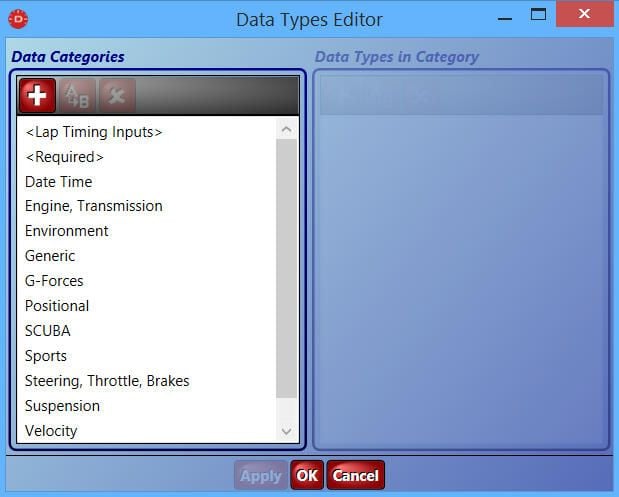
Task: Click the scroll up arrow in category list
Action: click(287, 129)
